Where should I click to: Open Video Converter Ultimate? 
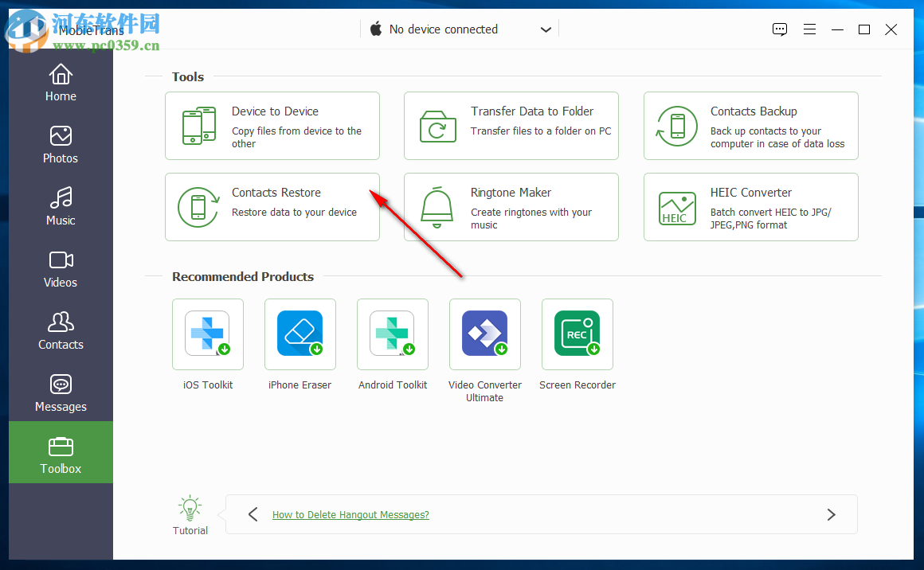point(485,334)
